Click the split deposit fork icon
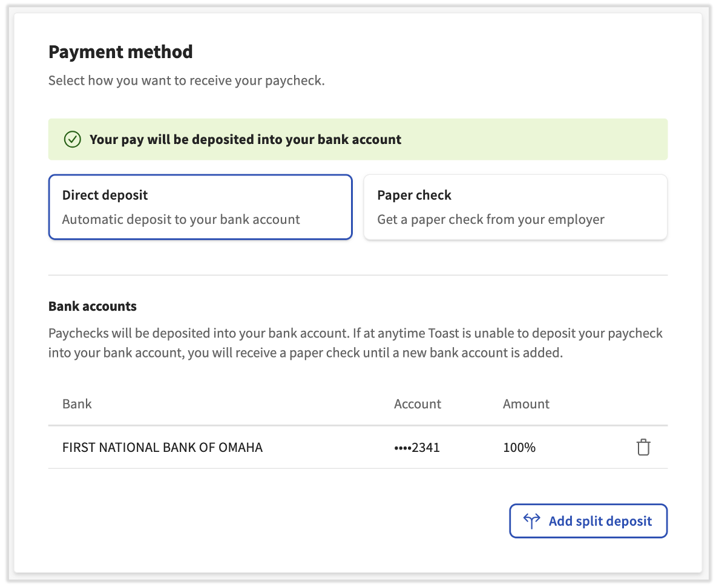The image size is (719, 588). coord(530,521)
